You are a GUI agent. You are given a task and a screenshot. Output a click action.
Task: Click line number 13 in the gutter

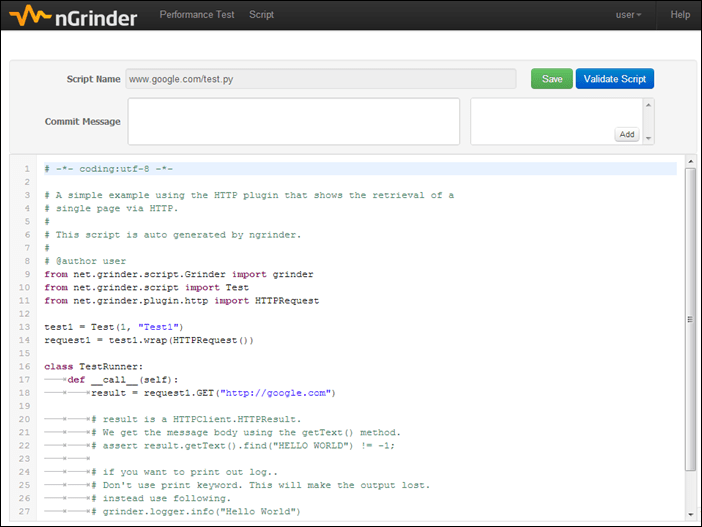(x=24, y=327)
